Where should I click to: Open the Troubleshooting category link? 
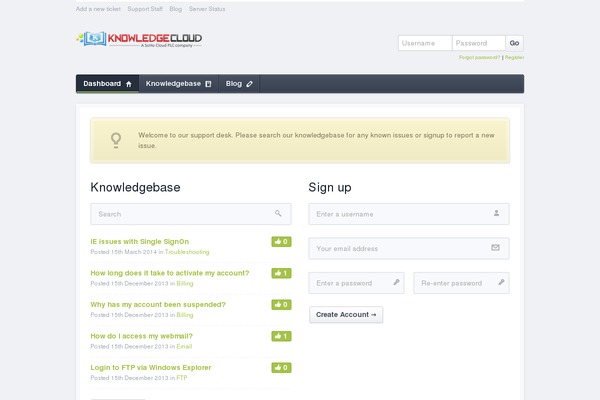pos(187,252)
